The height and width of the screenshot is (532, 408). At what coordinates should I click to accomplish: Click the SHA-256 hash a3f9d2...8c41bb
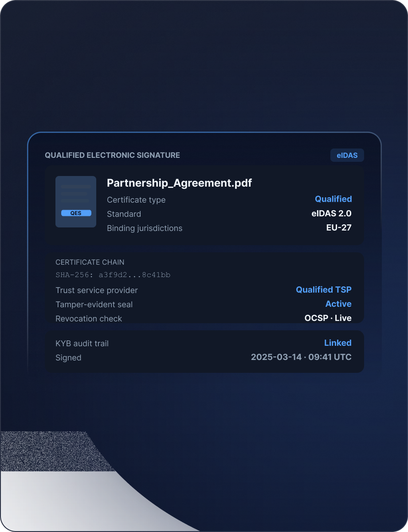[x=113, y=275]
